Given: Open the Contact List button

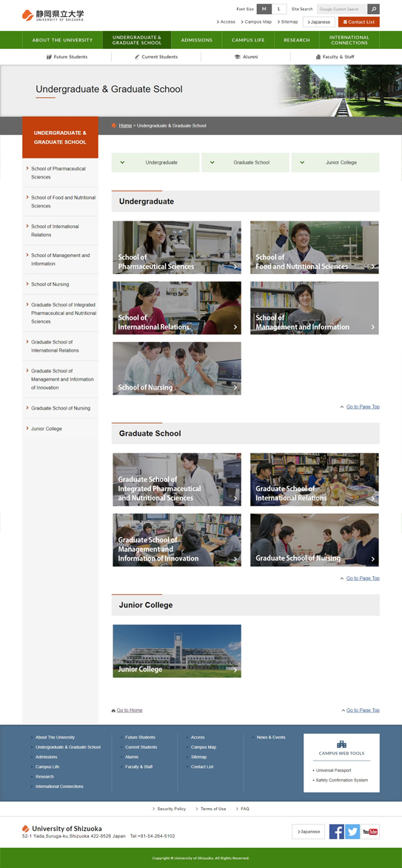Looking at the screenshot, I should point(359,22).
